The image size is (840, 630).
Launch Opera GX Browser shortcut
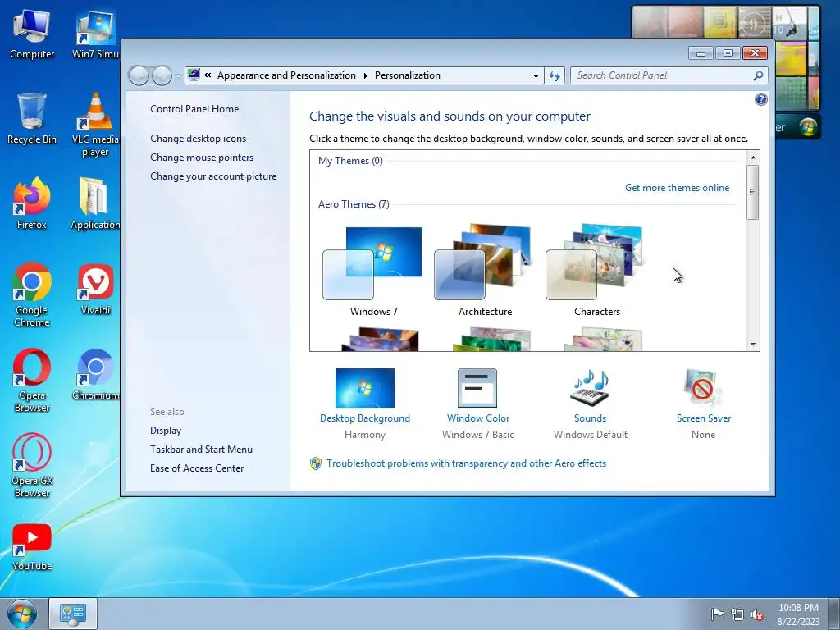pos(32,466)
